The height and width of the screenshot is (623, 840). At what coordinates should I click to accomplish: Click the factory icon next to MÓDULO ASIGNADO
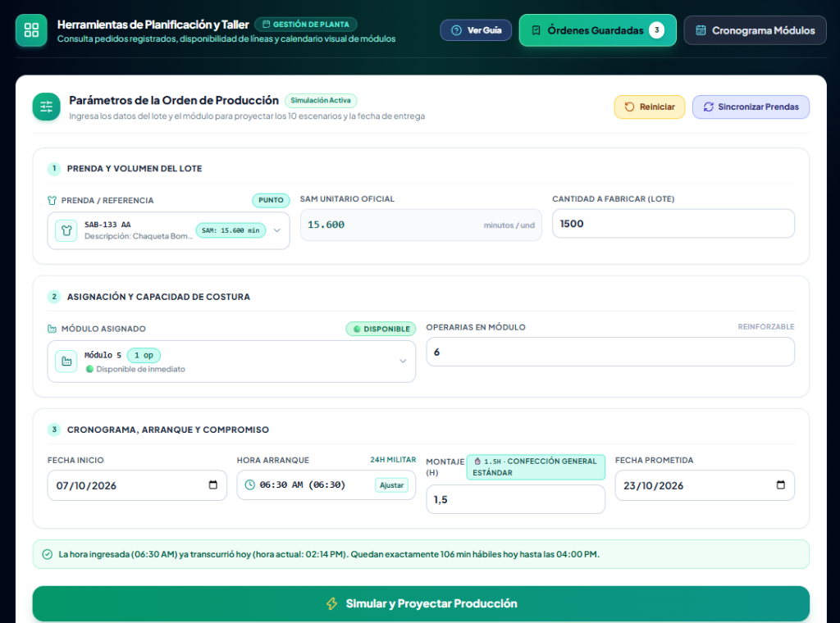coord(52,329)
